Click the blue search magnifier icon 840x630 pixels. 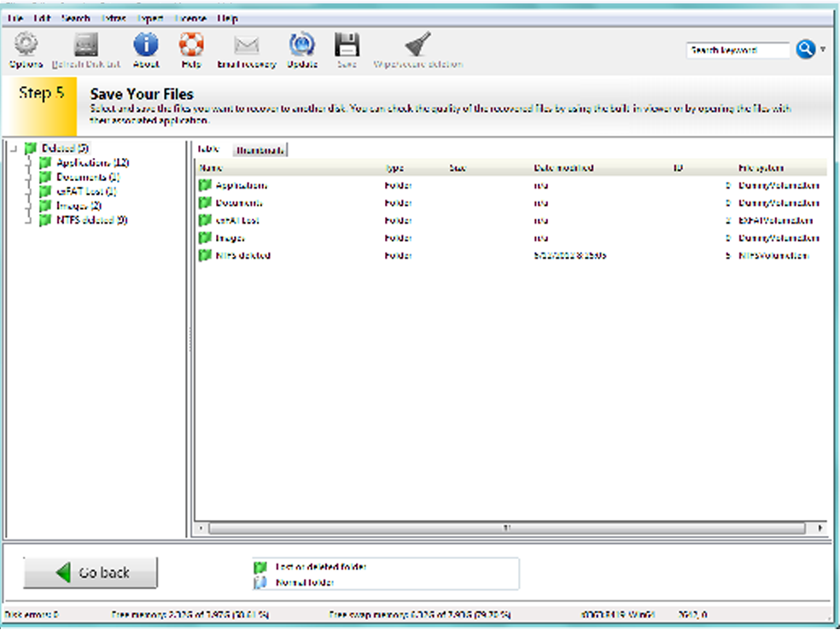coord(805,50)
